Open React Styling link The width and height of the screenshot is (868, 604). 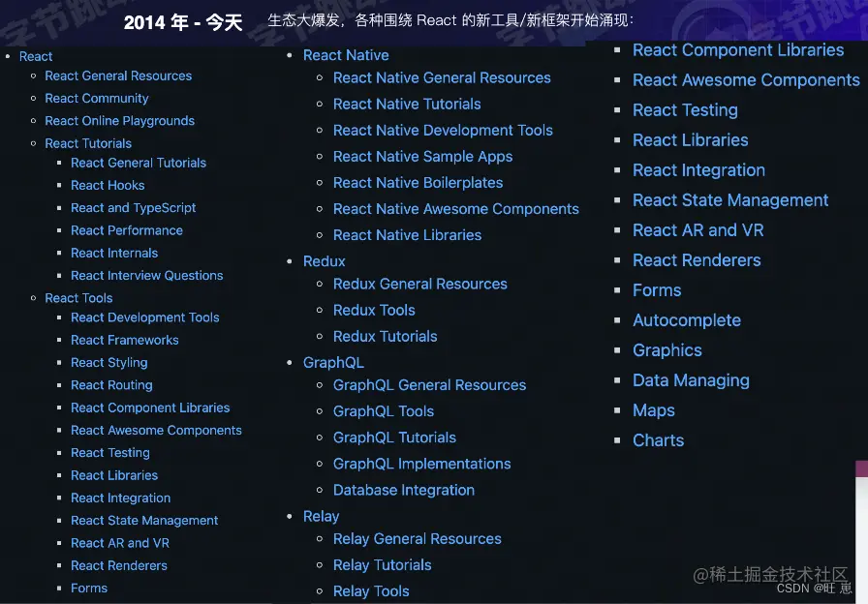pyautogui.click(x=109, y=363)
